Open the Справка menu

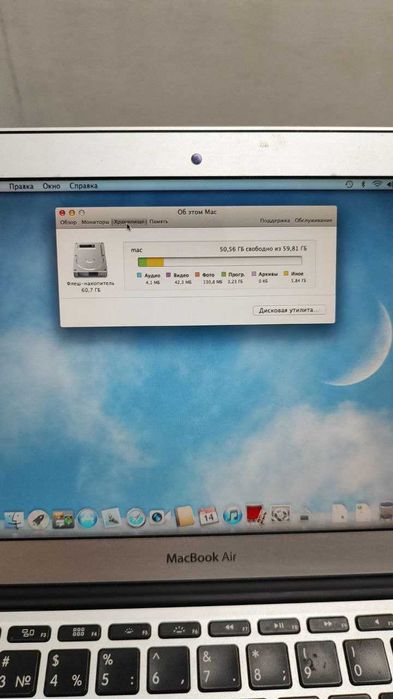point(83,185)
